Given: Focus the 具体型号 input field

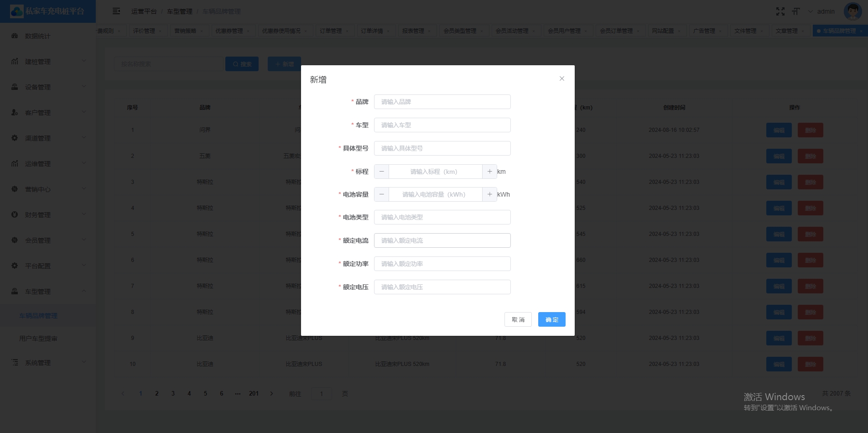Looking at the screenshot, I should click(x=442, y=148).
